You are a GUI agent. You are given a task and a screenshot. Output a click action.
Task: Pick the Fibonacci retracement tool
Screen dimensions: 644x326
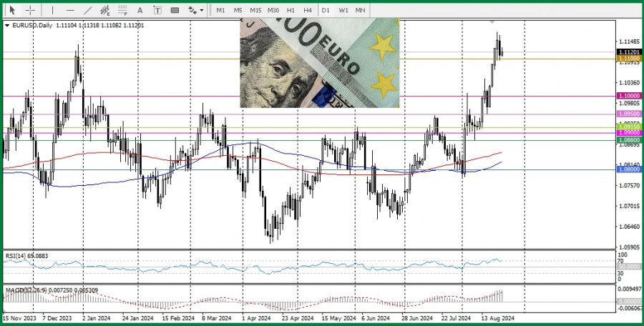(122, 10)
